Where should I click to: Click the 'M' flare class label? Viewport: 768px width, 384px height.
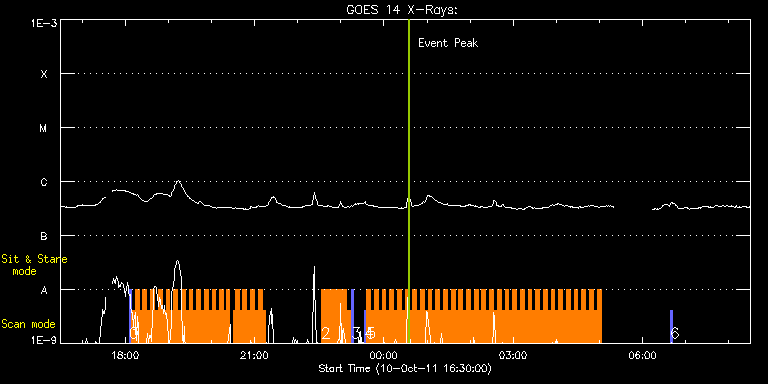pos(44,128)
